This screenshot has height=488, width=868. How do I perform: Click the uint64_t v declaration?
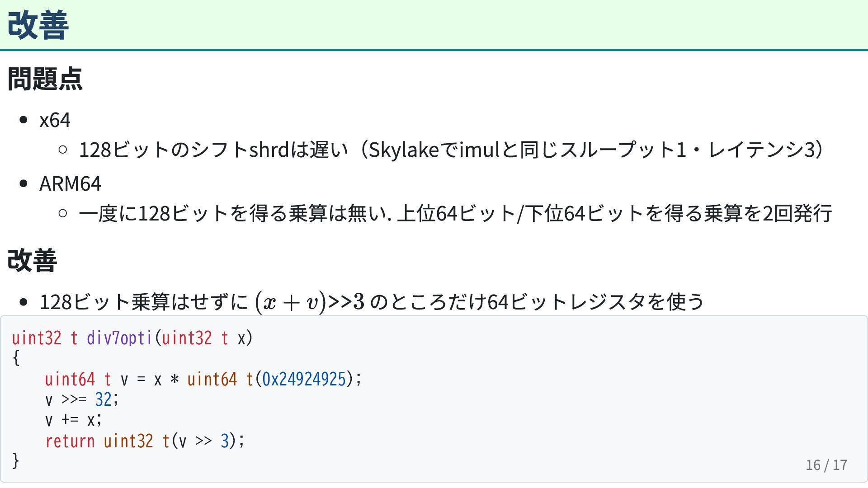[86, 379]
